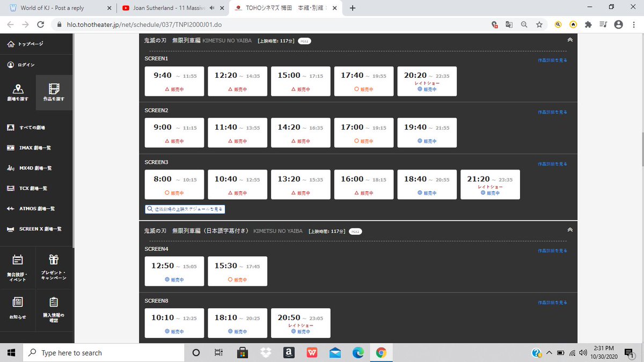Open purchase confirmation clipboard icon

(x=54, y=302)
